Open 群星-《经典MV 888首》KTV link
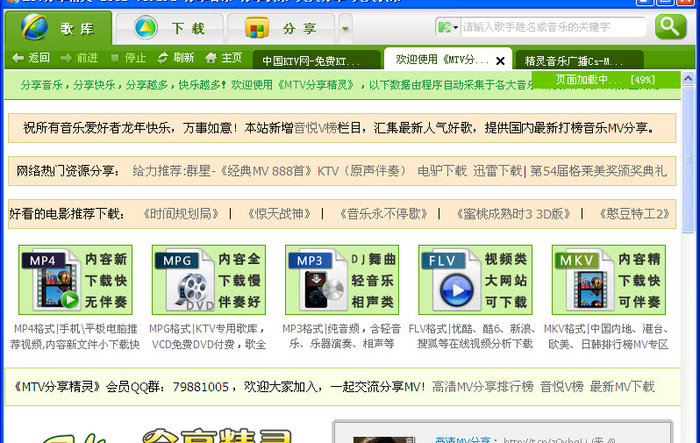 (x=269, y=171)
